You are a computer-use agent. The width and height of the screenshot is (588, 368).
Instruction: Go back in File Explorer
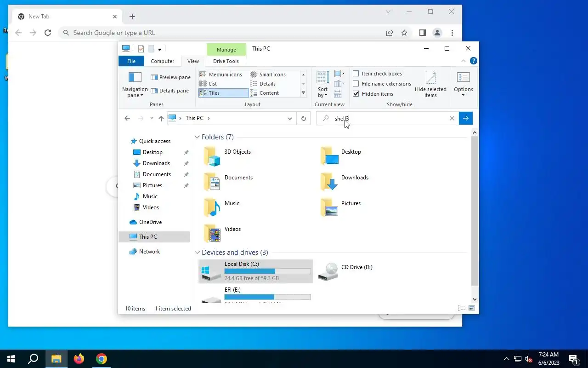click(x=127, y=118)
